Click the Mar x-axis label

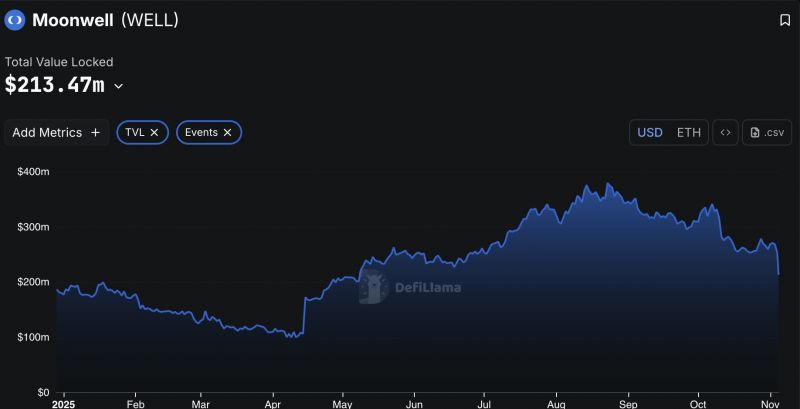(201, 404)
